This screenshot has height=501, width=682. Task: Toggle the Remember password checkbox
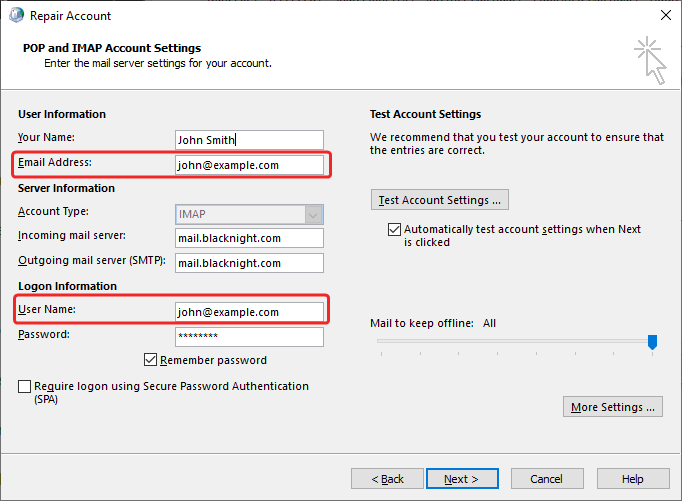tap(151, 360)
